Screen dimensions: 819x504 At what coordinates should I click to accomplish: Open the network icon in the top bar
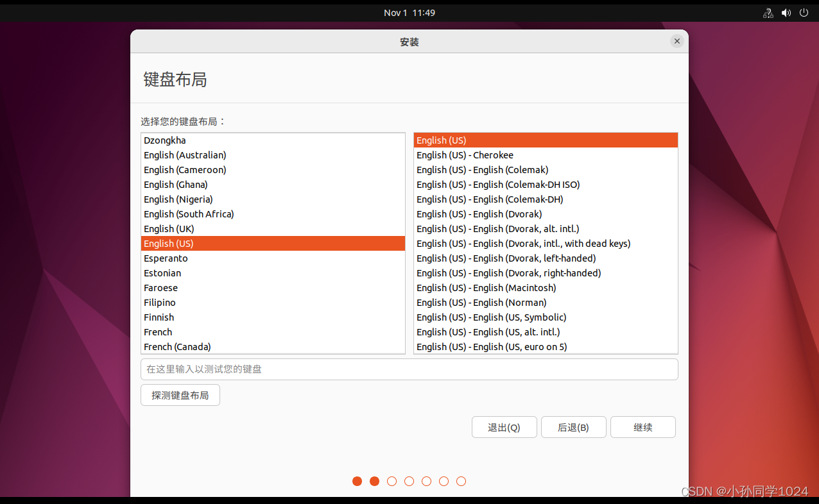pyautogui.click(x=768, y=12)
